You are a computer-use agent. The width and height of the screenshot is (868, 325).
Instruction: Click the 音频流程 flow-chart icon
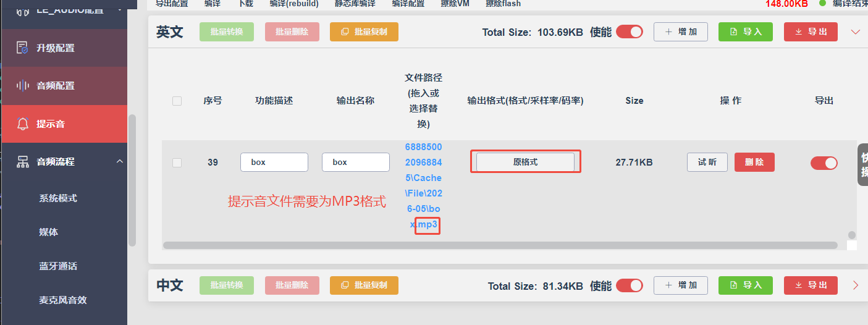23,162
